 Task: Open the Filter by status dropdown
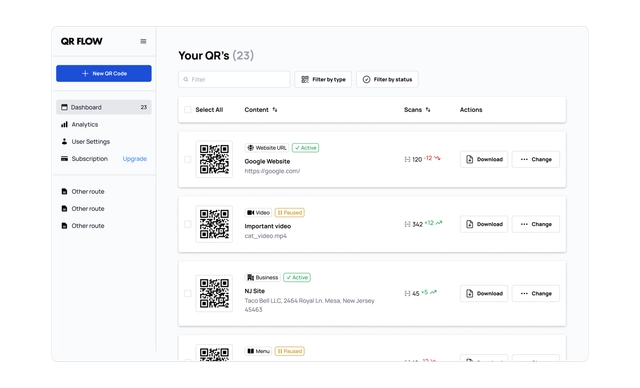(x=387, y=80)
